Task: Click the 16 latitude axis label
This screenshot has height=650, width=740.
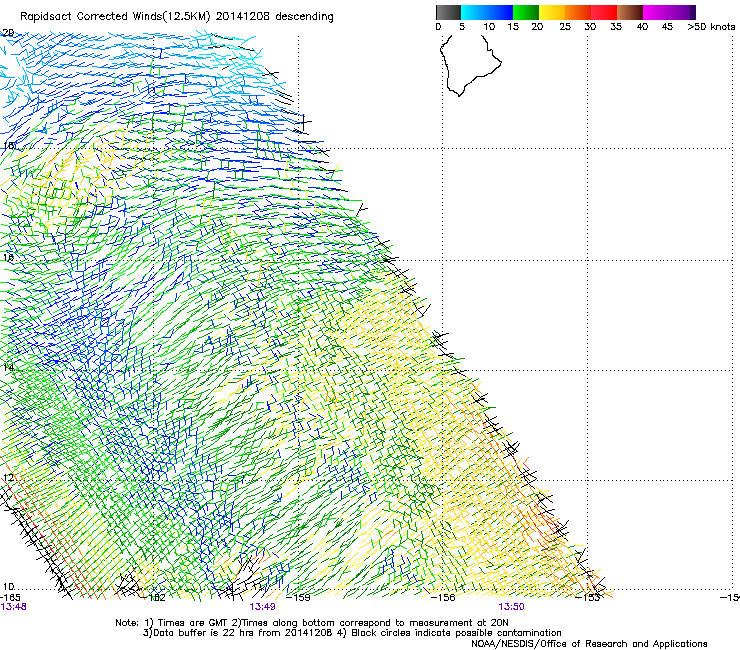Action: click(x=9, y=258)
